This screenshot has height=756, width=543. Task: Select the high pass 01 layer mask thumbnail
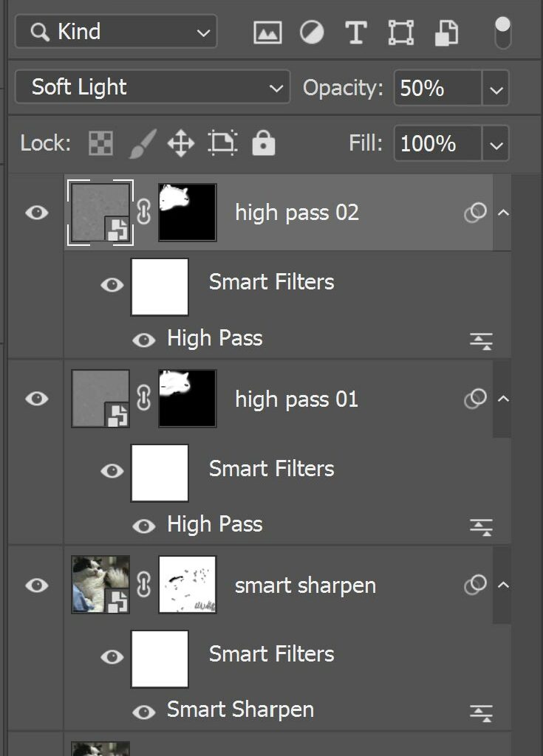(x=188, y=399)
